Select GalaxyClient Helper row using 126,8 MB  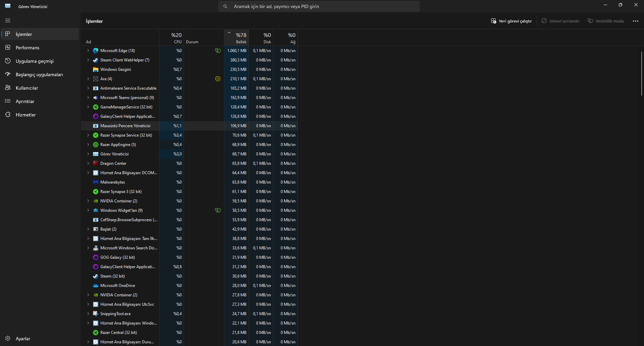(x=189, y=116)
